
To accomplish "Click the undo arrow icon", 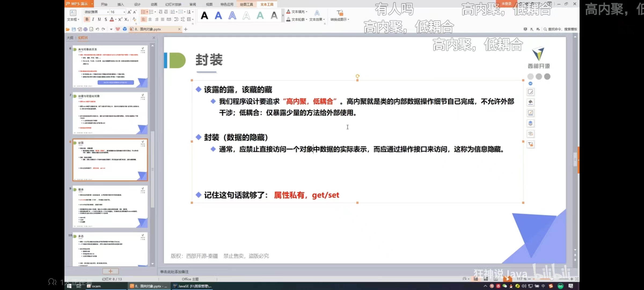I will point(97,29).
